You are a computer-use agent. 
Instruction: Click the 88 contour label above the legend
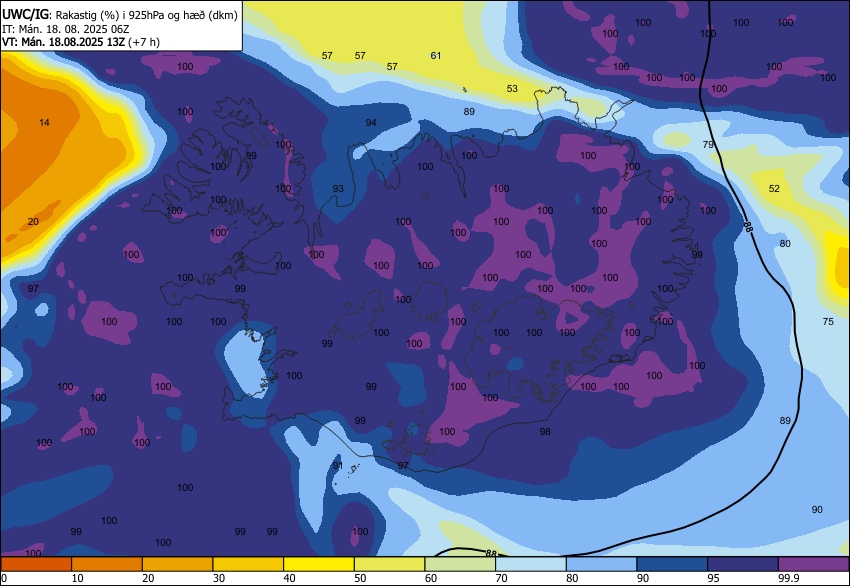491,553
